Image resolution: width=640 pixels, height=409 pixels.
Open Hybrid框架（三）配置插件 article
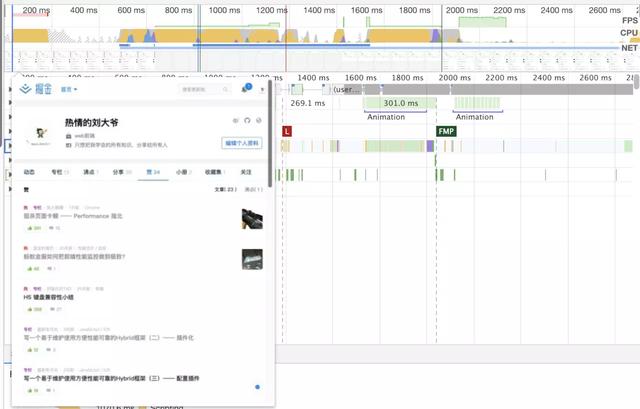[111, 378]
